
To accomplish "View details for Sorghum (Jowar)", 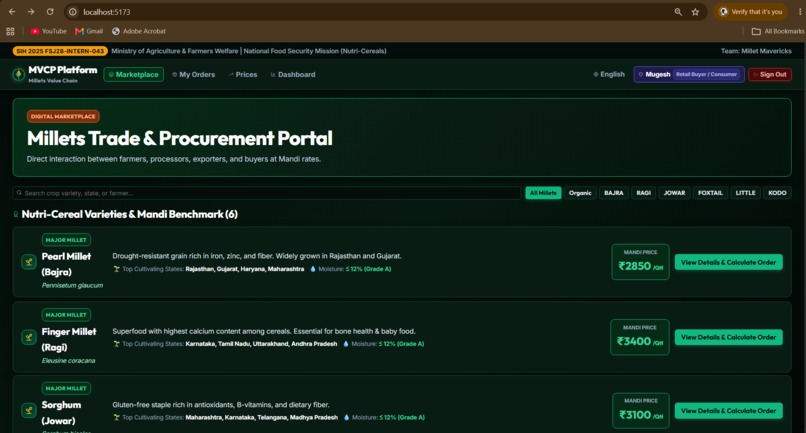I will click(x=728, y=411).
